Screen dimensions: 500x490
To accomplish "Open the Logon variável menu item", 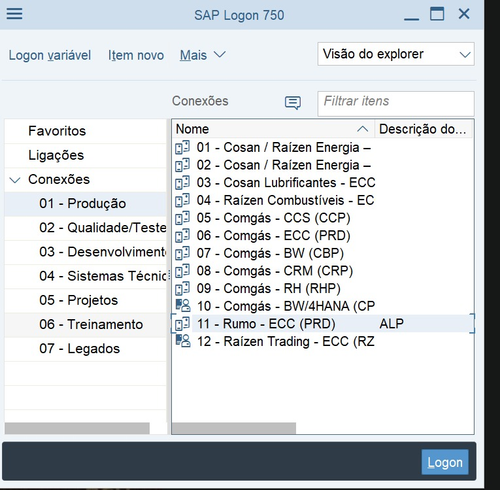I will [x=50, y=55].
